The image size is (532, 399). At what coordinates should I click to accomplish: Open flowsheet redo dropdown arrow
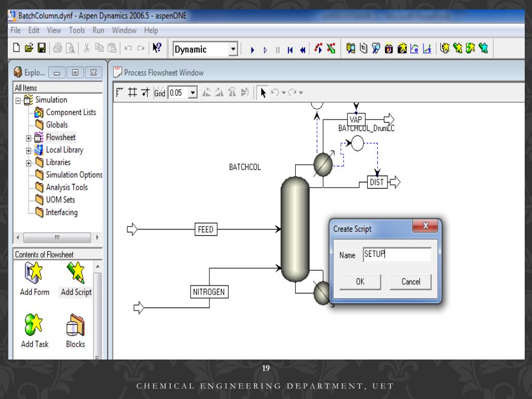click(x=301, y=92)
